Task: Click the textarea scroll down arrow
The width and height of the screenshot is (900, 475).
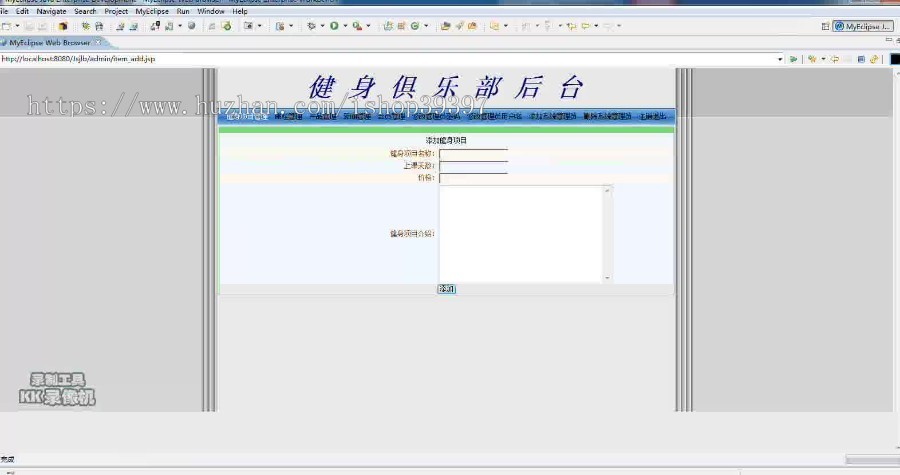Action: pyautogui.click(x=607, y=278)
